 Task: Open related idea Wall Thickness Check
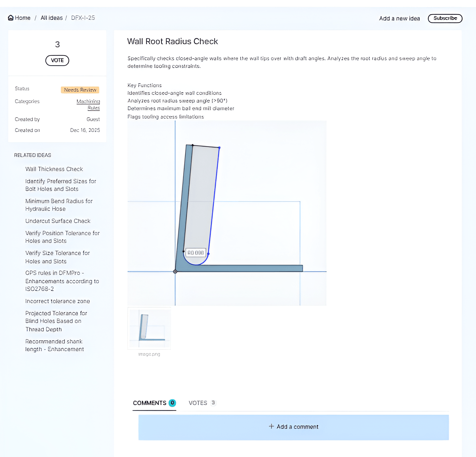tap(54, 169)
